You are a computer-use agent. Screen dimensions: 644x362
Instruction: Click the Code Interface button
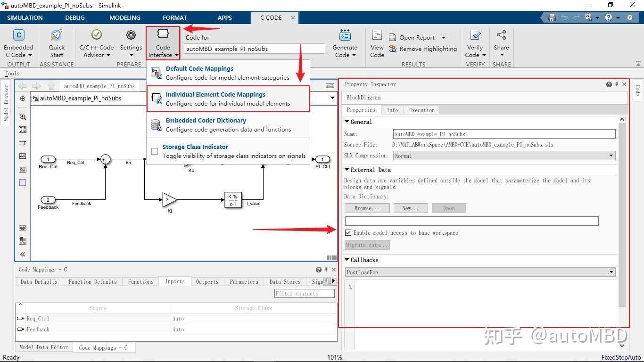click(163, 43)
